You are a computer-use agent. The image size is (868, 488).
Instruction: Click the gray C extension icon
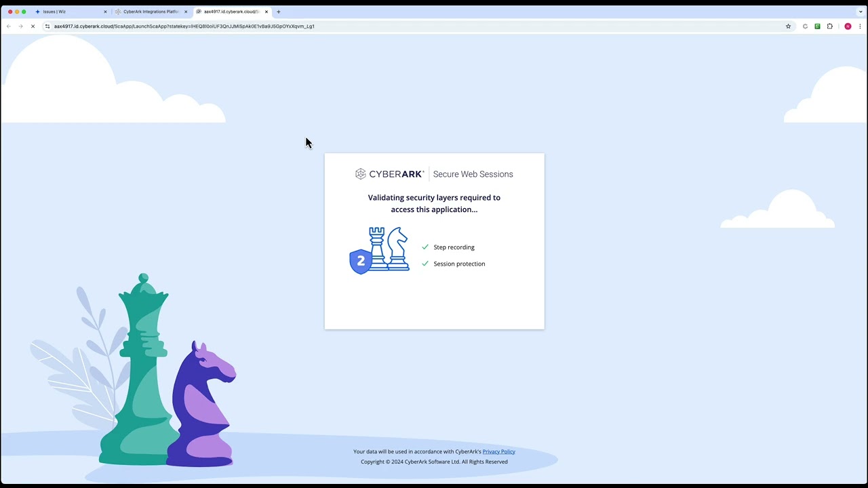point(805,26)
